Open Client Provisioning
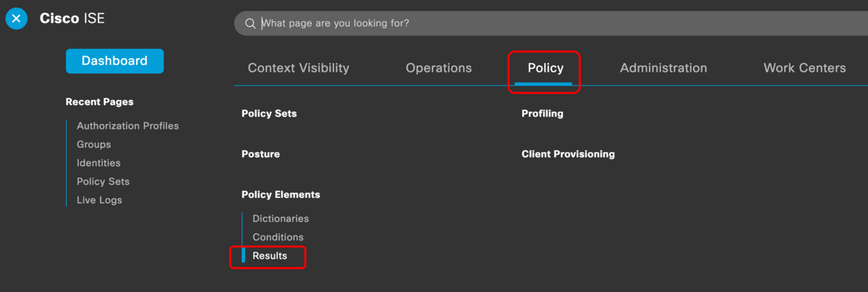This screenshot has height=292, width=868. coord(568,154)
